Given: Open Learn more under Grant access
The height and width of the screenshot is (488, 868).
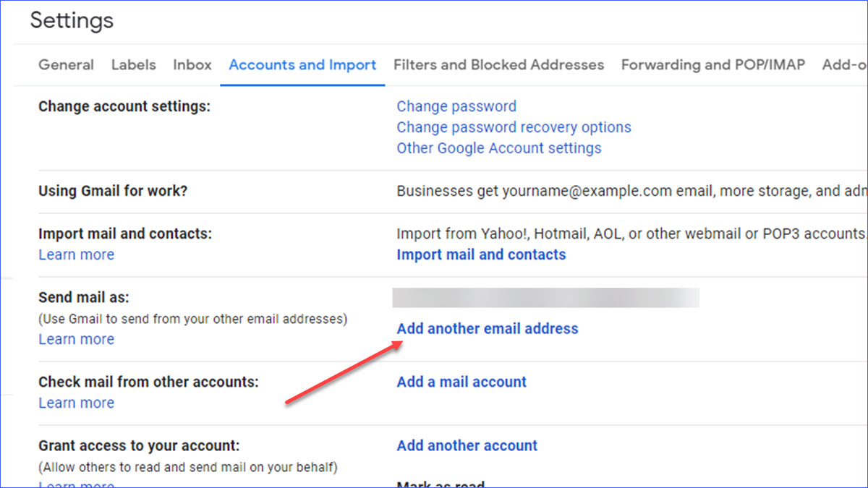Looking at the screenshot, I should pos(76,483).
